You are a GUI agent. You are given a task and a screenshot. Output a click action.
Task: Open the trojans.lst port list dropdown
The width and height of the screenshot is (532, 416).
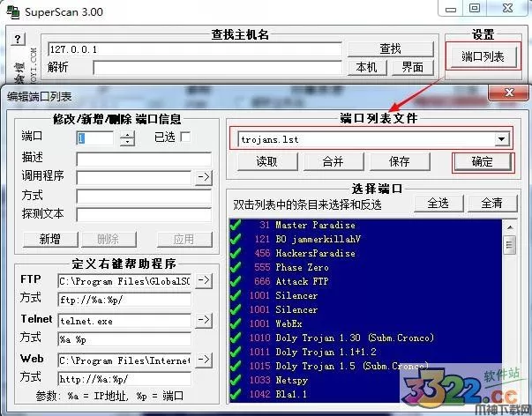[501, 139]
